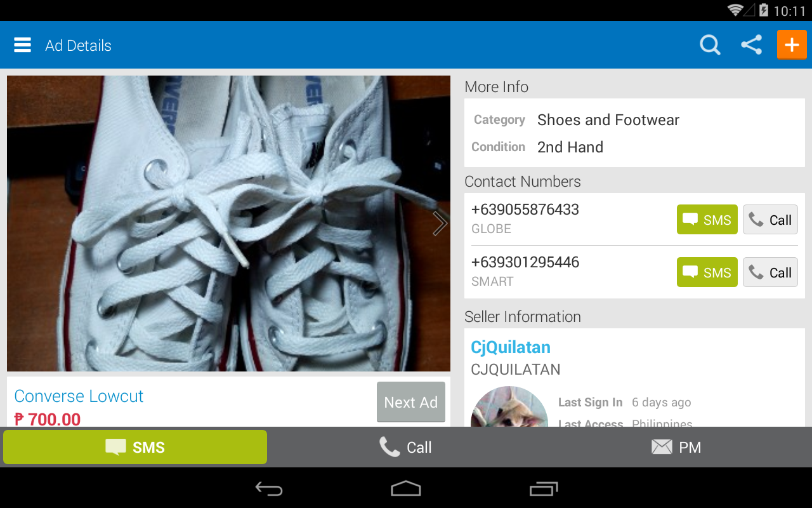The width and height of the screenshot is (812, 508).
Task: Go to the Next Ad
Action: pyautogui.click(x=411, y=403)
